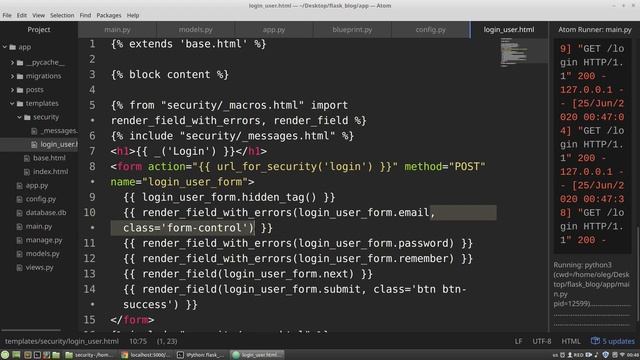This screenshot has height=360, width=640.
Task: Open the Linux Mint menu icon
Action: click(5, 355)
